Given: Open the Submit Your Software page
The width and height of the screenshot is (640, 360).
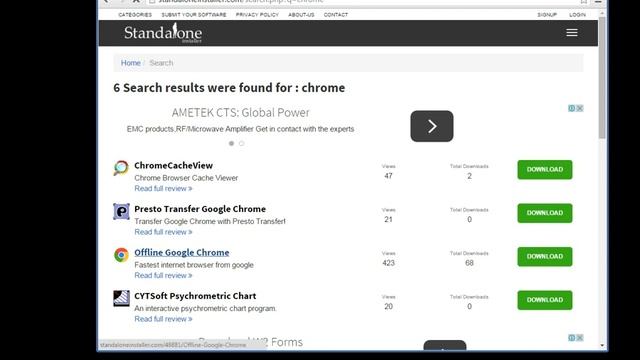Looking at the screenshot, I should coord(194,15).
